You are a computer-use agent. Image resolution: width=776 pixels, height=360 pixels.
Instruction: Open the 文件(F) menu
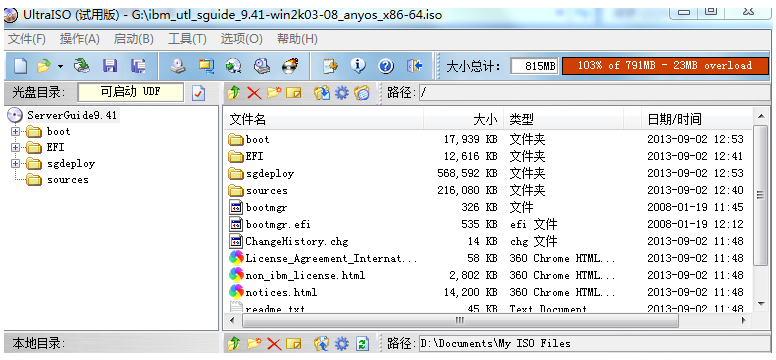(x=27, y=39)
